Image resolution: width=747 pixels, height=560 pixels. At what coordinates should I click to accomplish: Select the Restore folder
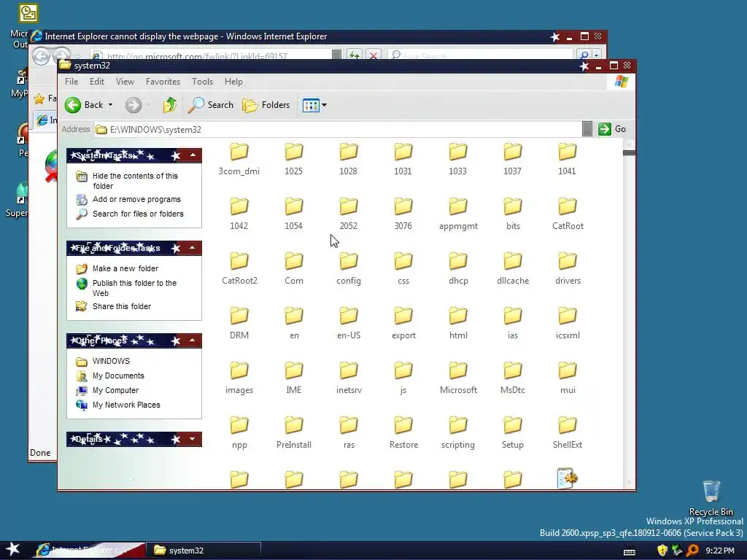pos(403,433)
